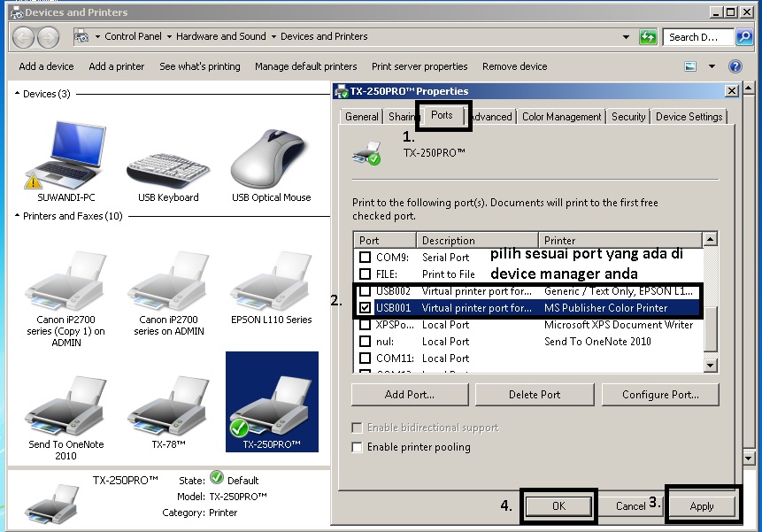Image resolution: width=762 pixels, height=532 pixels.
Task: Click the Apply button
Action: click(x=702, y=506)
